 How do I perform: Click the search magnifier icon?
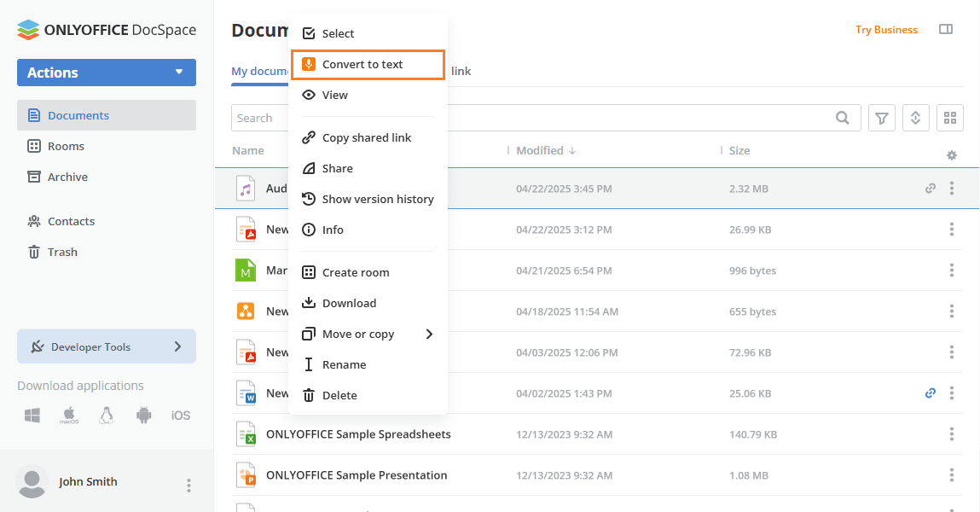pyautogui.click(x=843, y=118)
